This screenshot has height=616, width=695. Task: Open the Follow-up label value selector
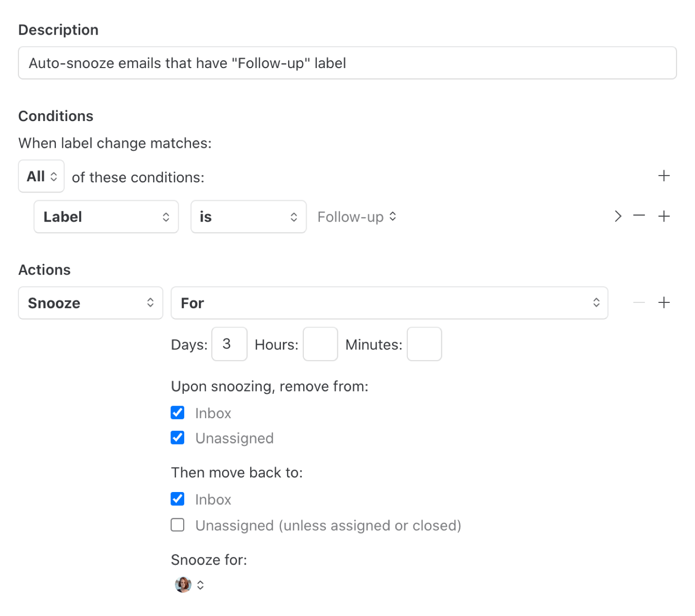coord(357,217)
